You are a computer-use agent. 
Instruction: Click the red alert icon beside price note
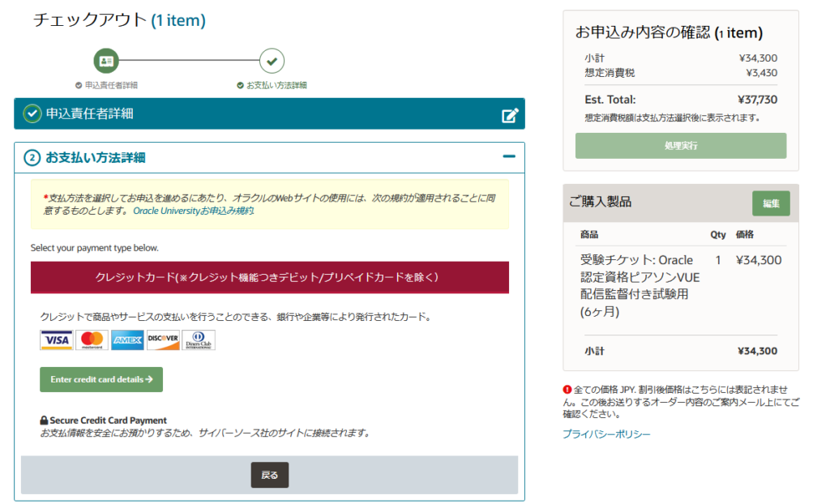(x=567, y=390)
